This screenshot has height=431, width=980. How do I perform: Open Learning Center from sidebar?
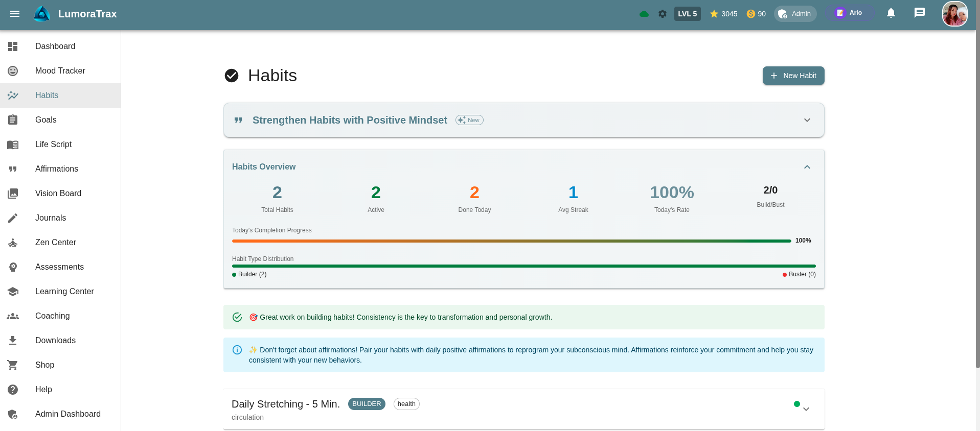tap(64, 292)
